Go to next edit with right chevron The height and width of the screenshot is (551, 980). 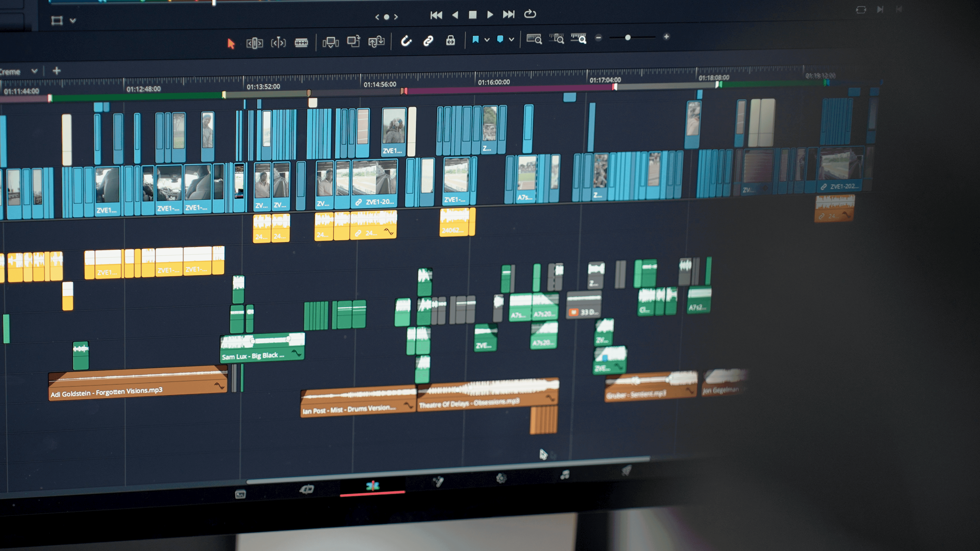coord(396,17)
